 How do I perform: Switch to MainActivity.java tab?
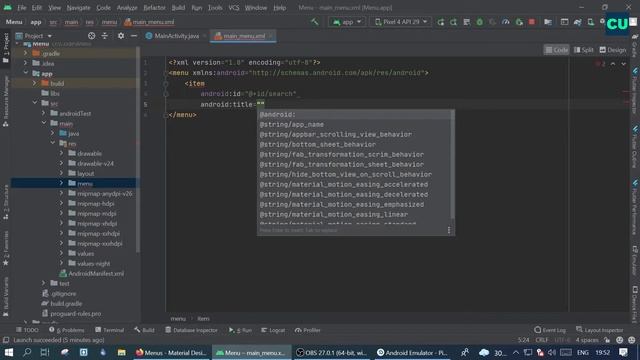(176, 36)
